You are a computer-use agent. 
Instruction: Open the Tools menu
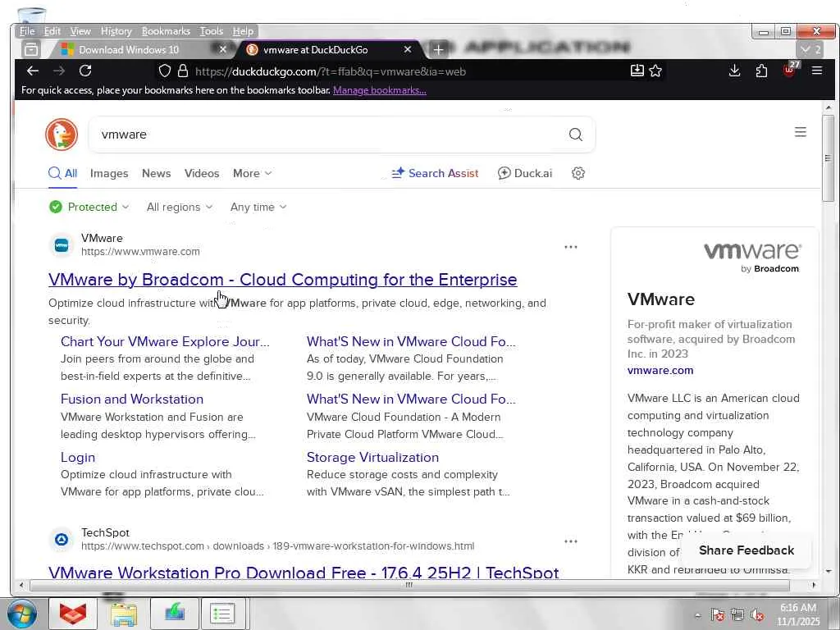[212, 31]
